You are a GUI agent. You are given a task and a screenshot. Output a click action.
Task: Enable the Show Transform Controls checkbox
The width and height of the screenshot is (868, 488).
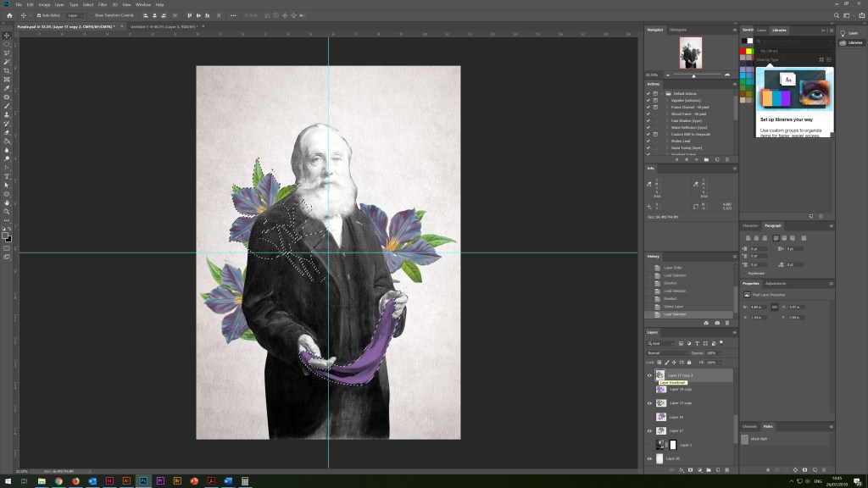91,15
